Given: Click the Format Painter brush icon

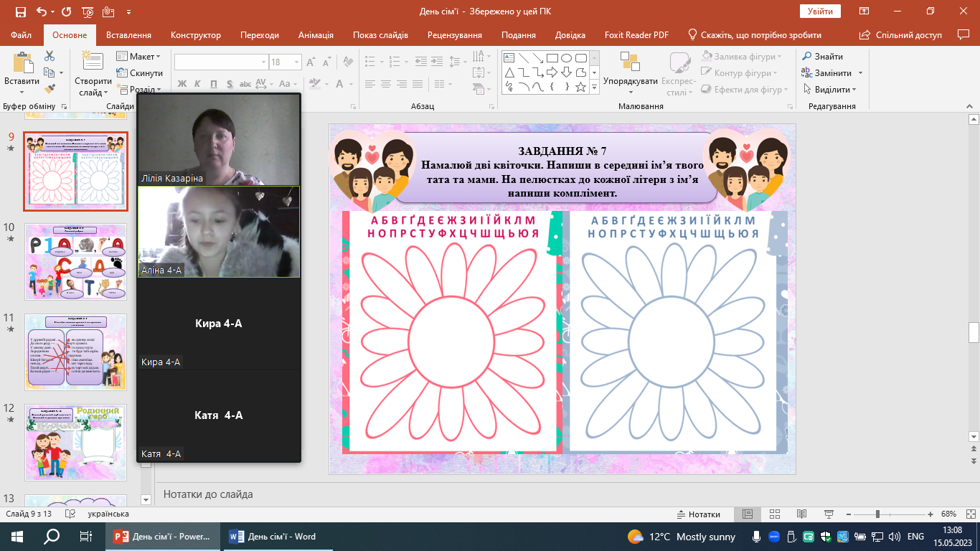Looking at the screenshot, I should (x=50, y=89).
